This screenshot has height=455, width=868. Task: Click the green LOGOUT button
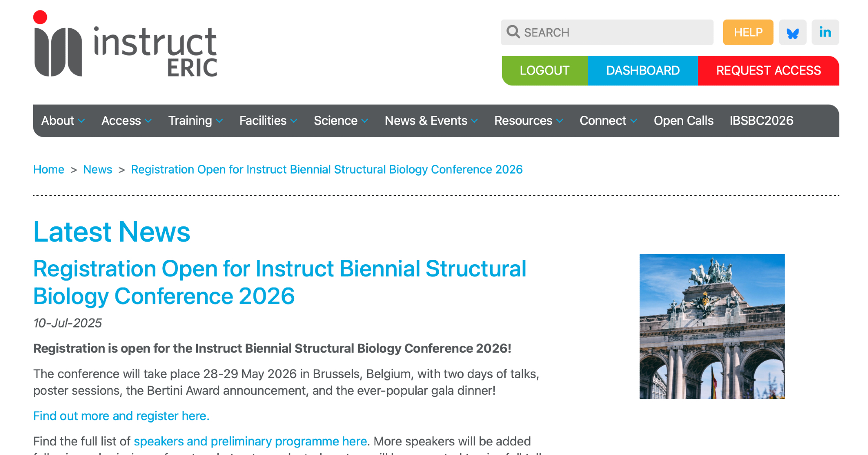click(544, 71)
